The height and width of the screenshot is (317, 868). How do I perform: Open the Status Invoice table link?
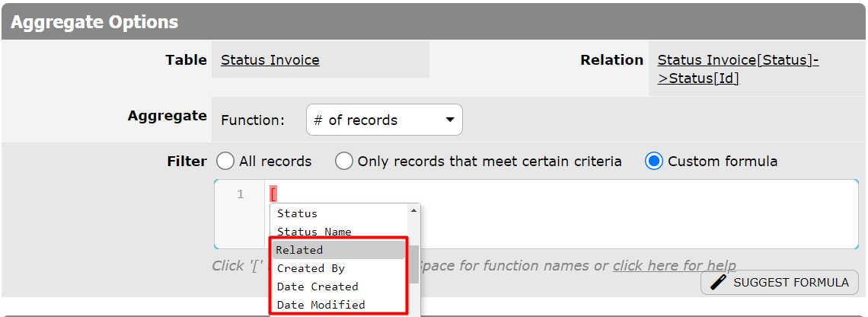pos(270,60)
